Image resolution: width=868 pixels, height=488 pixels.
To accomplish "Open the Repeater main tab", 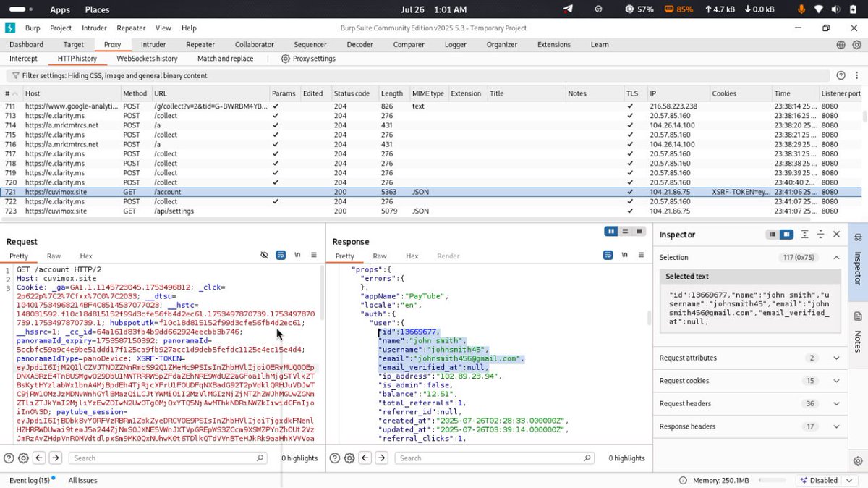I will tap(200, 45).
